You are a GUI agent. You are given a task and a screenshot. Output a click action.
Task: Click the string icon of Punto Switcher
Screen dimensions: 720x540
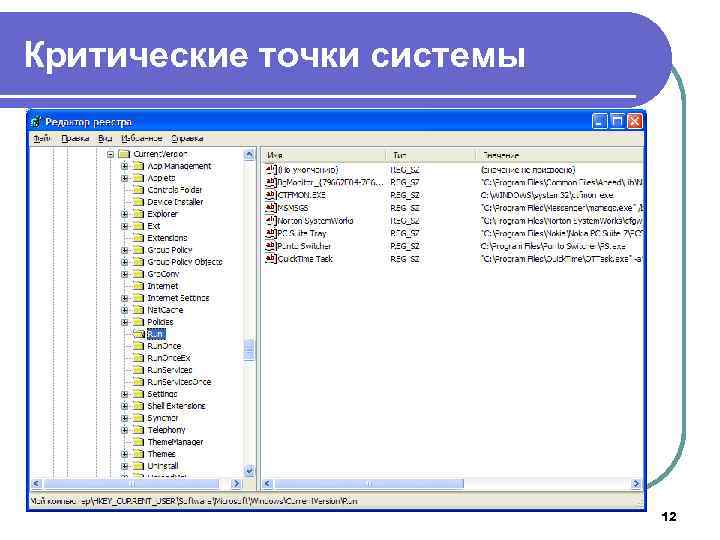click(271, 246)
